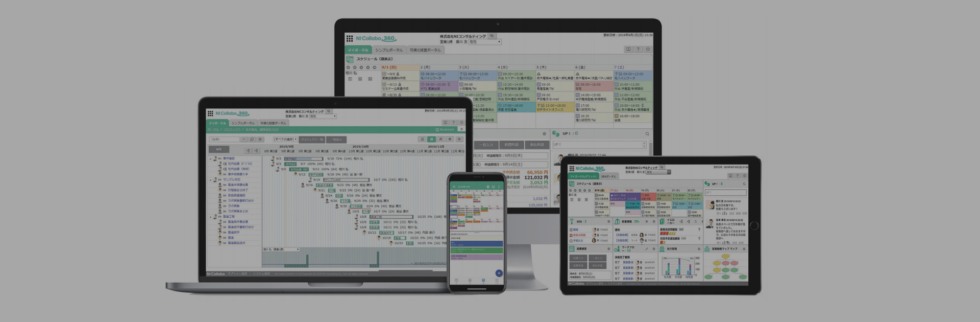Click the 先行管理 panel gear on the tablet
This screenshot has width=980, height=322.
[699, 249]
